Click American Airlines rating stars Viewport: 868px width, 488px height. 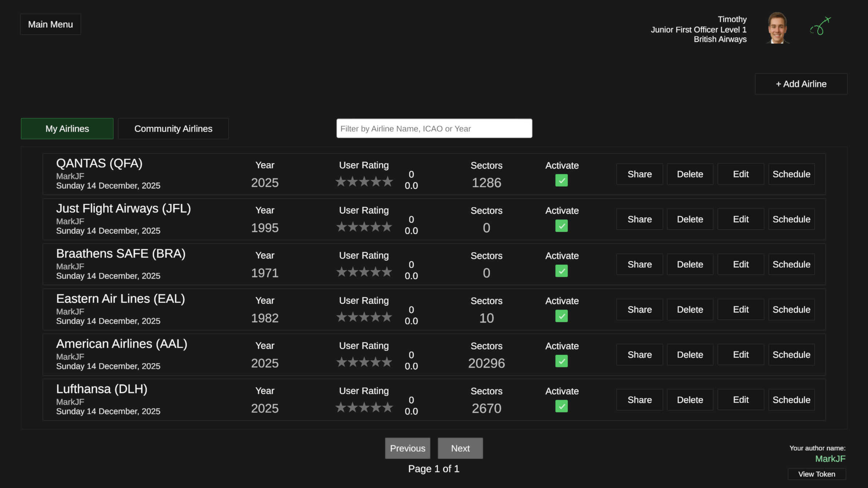[364, 362]
